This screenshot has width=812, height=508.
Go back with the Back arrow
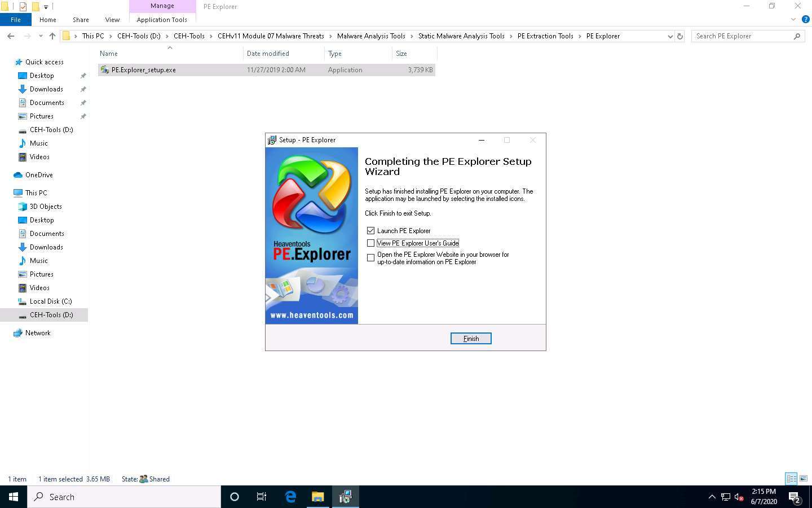click(11, 36)
